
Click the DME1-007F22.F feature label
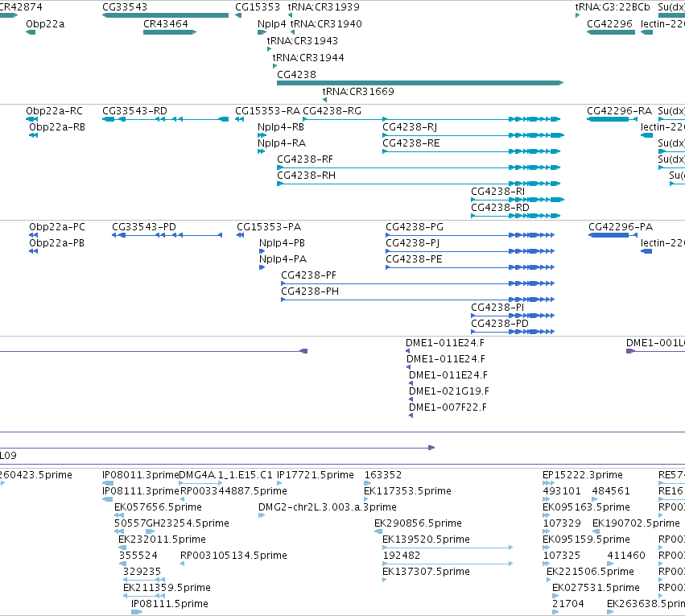coord(448,407)
